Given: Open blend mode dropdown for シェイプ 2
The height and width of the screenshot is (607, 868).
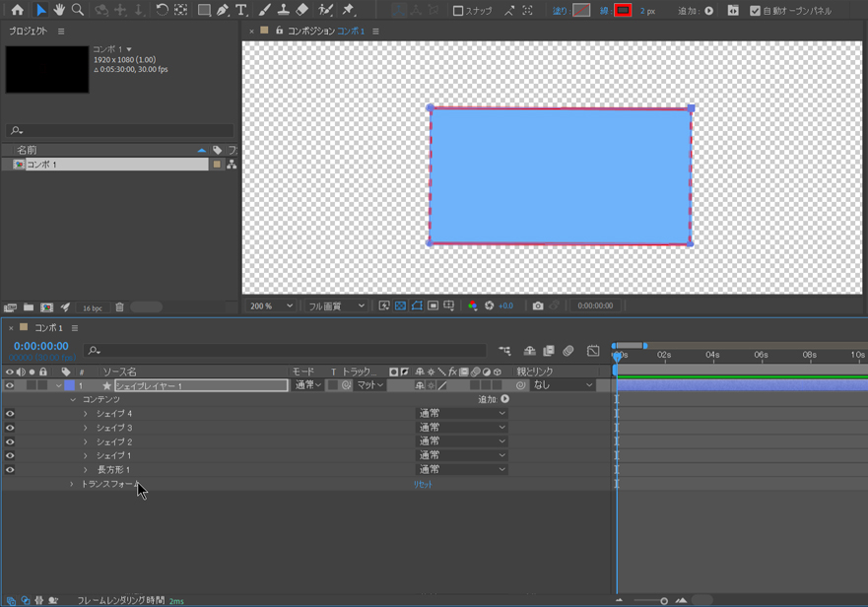Looking at the screenshot, I should click(461, 442).
